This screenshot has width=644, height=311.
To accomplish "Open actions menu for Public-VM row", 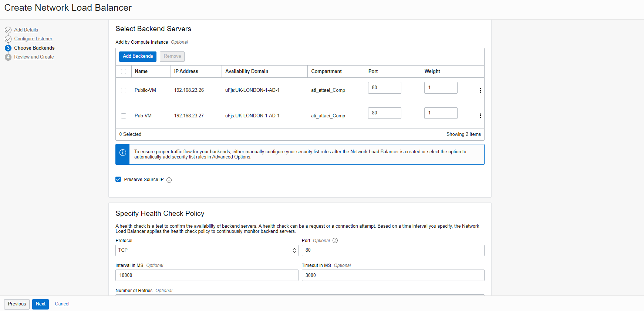I will pyautogui.click(x=480, y=90).
